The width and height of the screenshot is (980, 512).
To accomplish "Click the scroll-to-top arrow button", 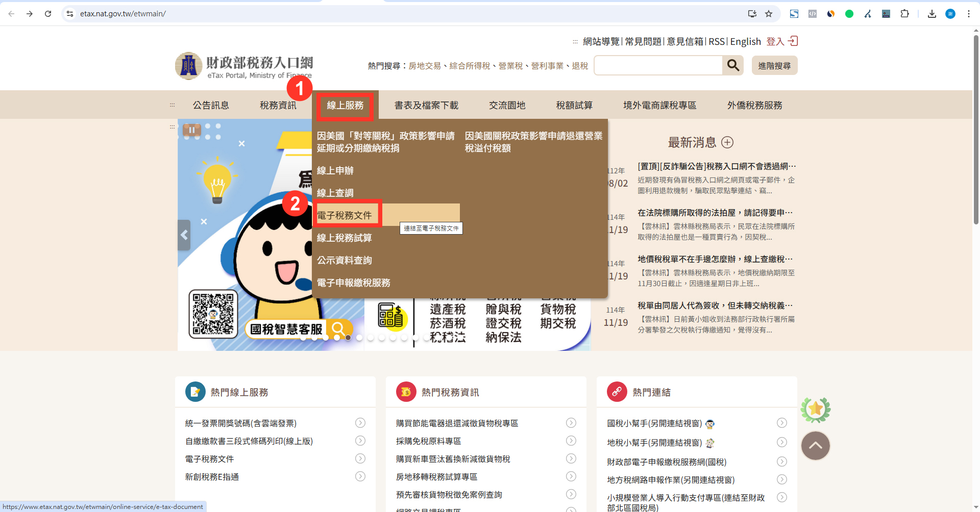I will coord(815,445).
